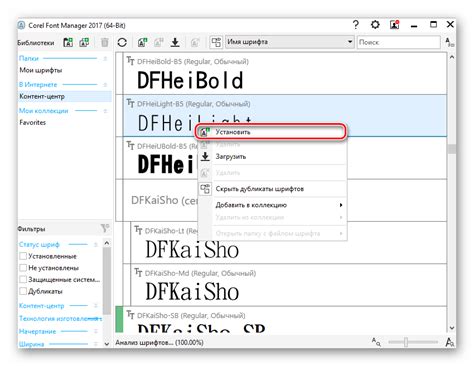The image size is (474, 366).
Task: Enable the Установленные filter checkbox
Action: tap(23, 256)
